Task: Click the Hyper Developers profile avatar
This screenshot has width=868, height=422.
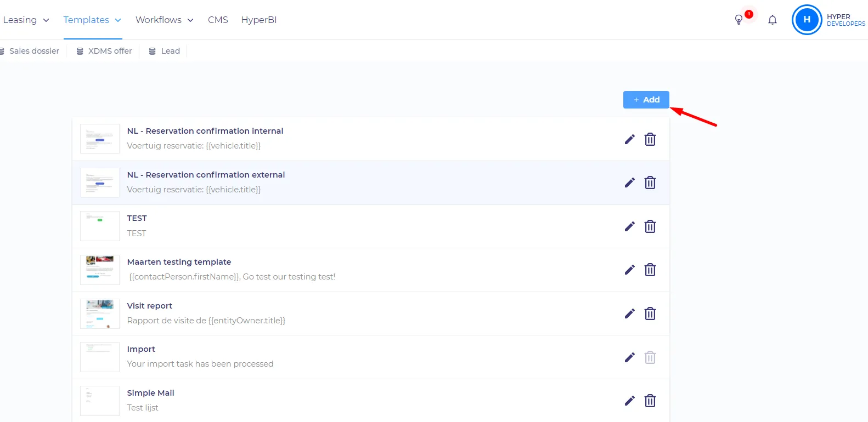Action: (807, 20)
